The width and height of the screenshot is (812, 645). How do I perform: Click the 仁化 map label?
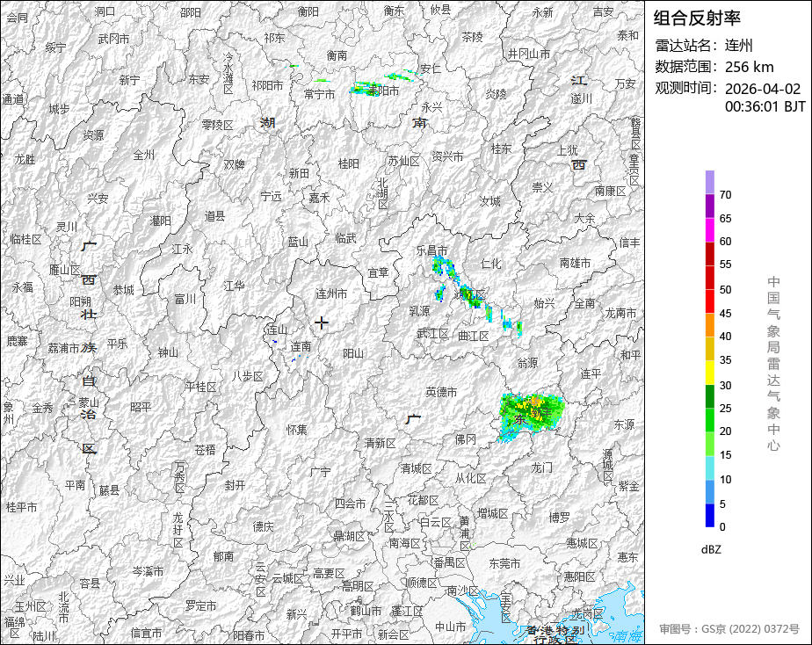pos(491,264)
